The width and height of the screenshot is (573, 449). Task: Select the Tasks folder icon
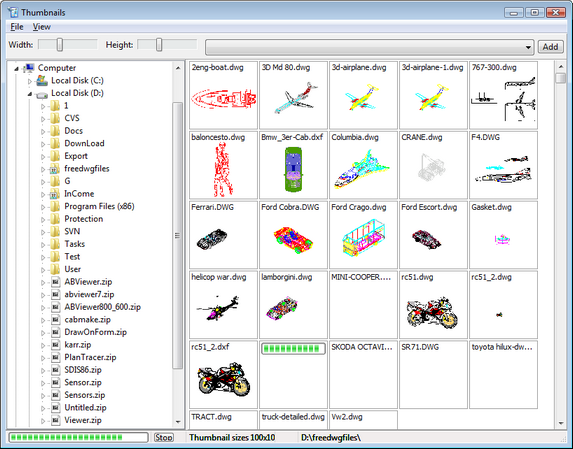55,244
